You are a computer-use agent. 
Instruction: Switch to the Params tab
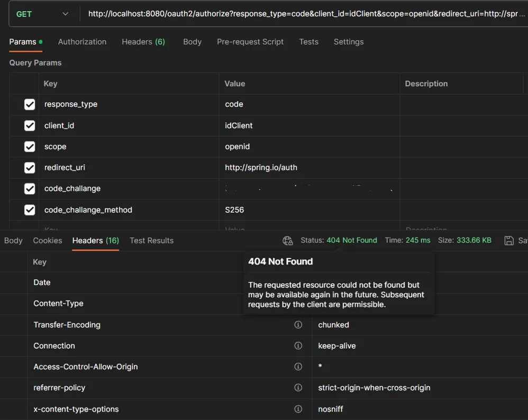(x=25, y=42)
